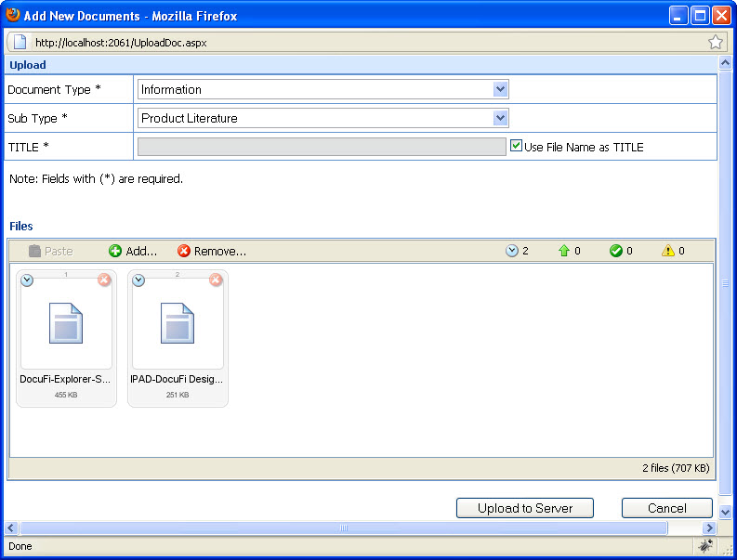Select the DocuFi-Explorer-S... file thumbnail
Viewport: 737px width, 560px height.
(x=66, y=338)
